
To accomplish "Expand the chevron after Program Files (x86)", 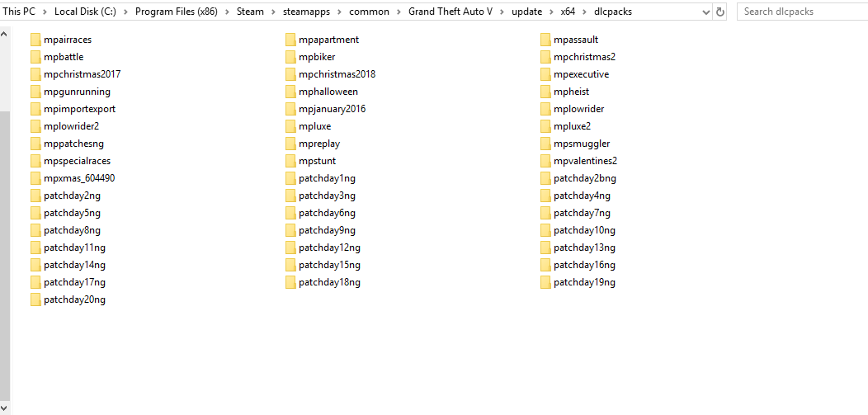I will 227,12.
